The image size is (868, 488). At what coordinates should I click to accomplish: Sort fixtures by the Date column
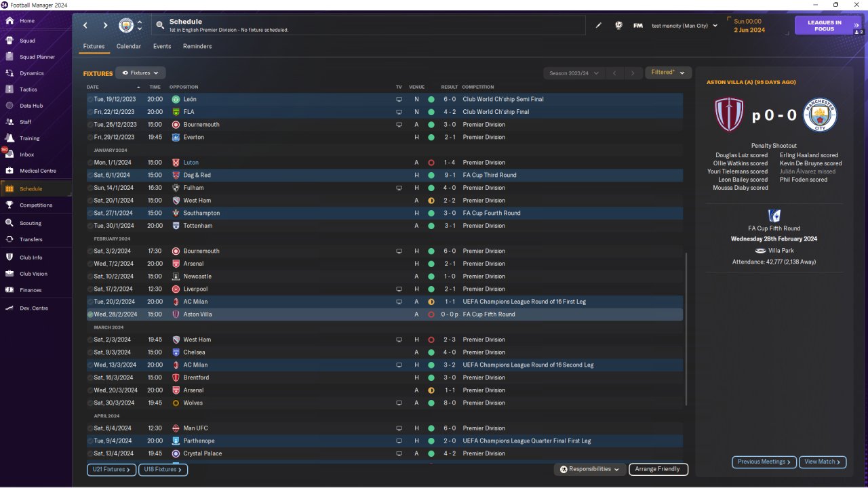[93, 87]
